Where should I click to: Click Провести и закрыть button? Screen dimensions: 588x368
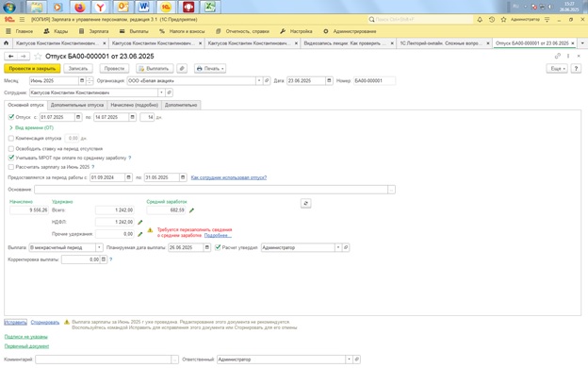click(32, 68)
